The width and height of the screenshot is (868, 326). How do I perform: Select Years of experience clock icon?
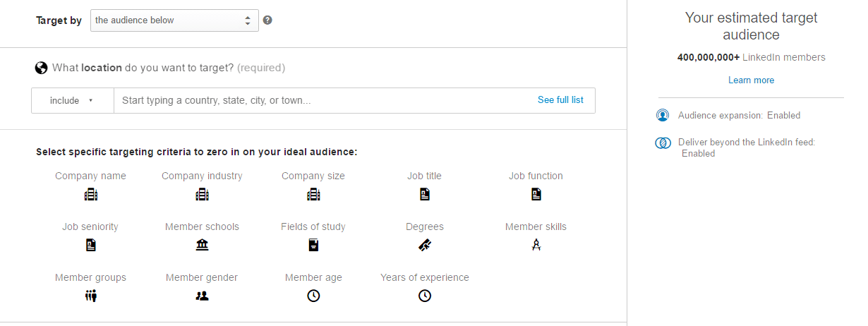(425, 296)
